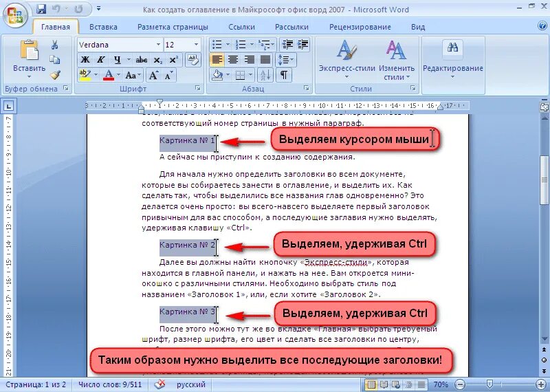Viewport: 550px width, 392px height.
Task: Switch to Вставка tab
Action: 103,27
